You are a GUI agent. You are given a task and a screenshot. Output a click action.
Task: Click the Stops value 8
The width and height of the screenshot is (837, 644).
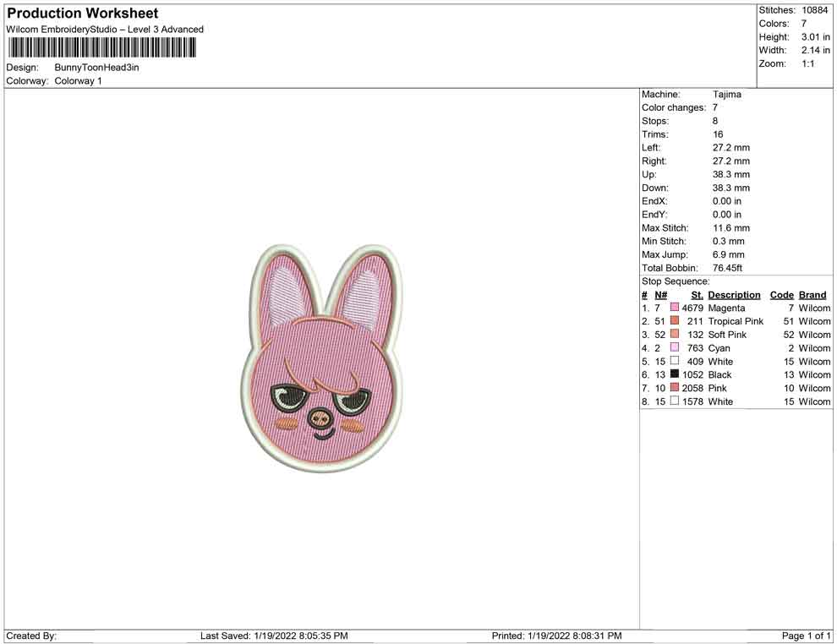tap(714, 121)
